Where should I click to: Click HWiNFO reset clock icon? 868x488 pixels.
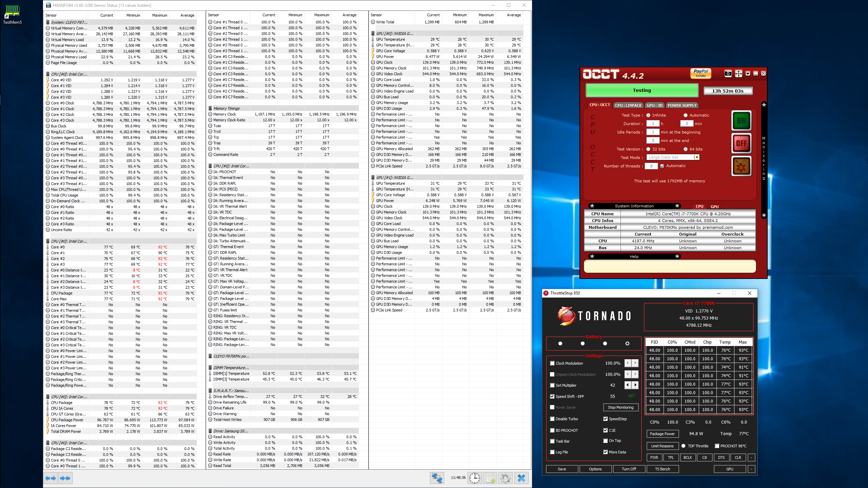tap(474, 478)
